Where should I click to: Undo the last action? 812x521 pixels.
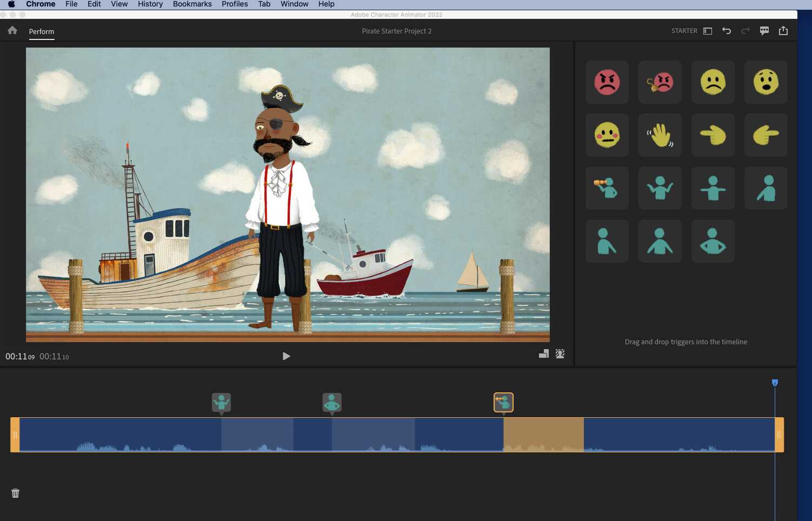pos(727,31)
